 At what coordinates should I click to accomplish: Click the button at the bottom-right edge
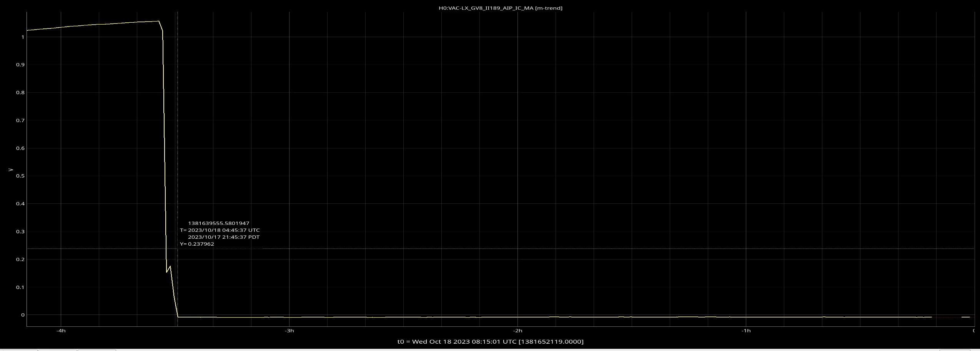955,350
